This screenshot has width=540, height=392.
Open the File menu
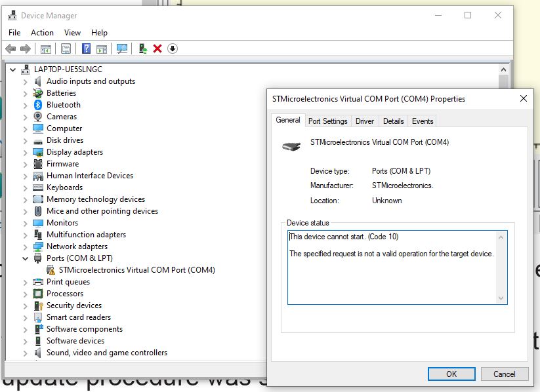coord(14,33)
